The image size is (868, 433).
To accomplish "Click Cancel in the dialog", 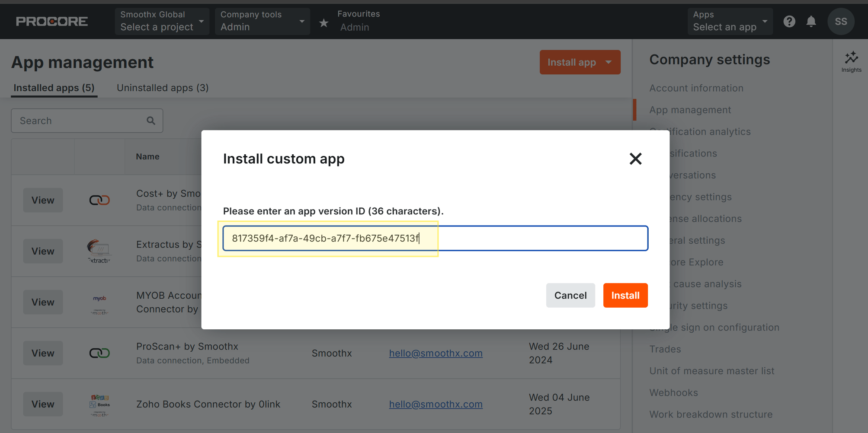I will pos(570,295).
